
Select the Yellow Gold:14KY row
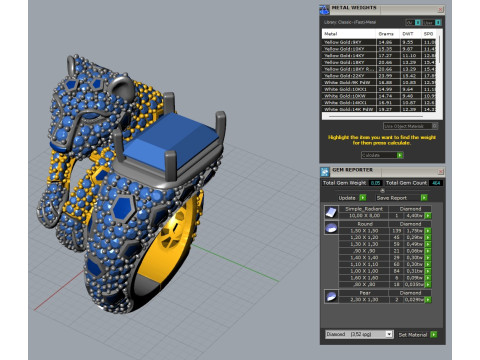379,55
